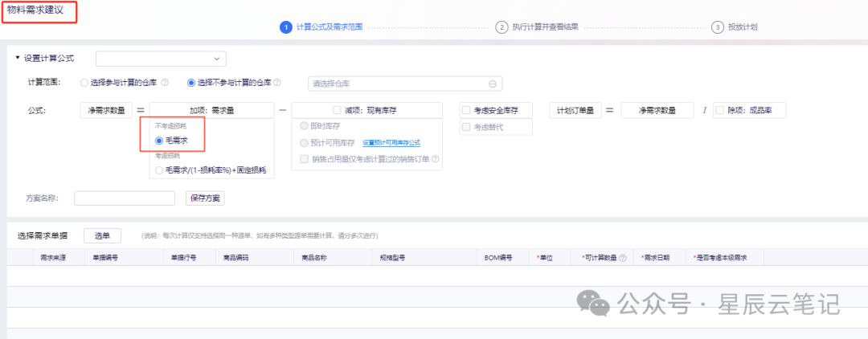Click 净需求数量 box left of equals sign
The height and width of the screenshot is (339, 868).
point(106,110)
